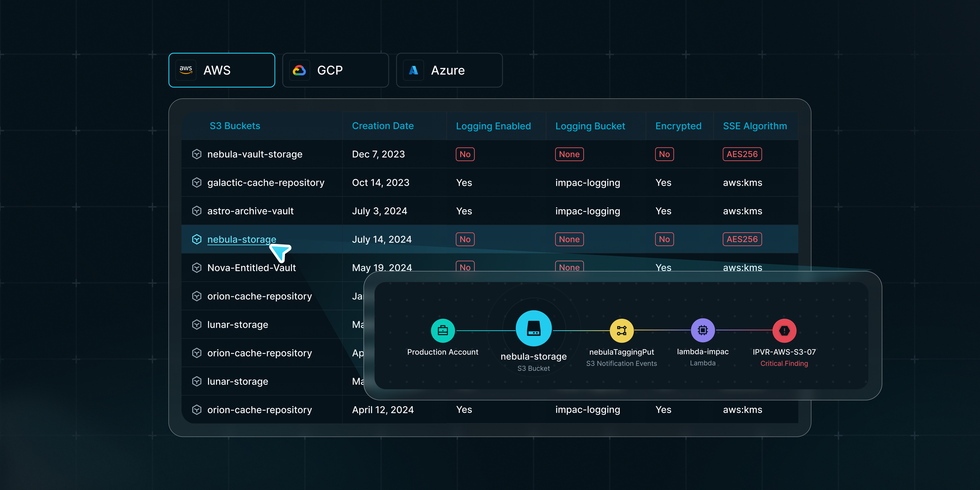Click the bucket icon beside astro-archive-vault
The height and width of the screenshot is (490, 980).
tap(197, 211)
